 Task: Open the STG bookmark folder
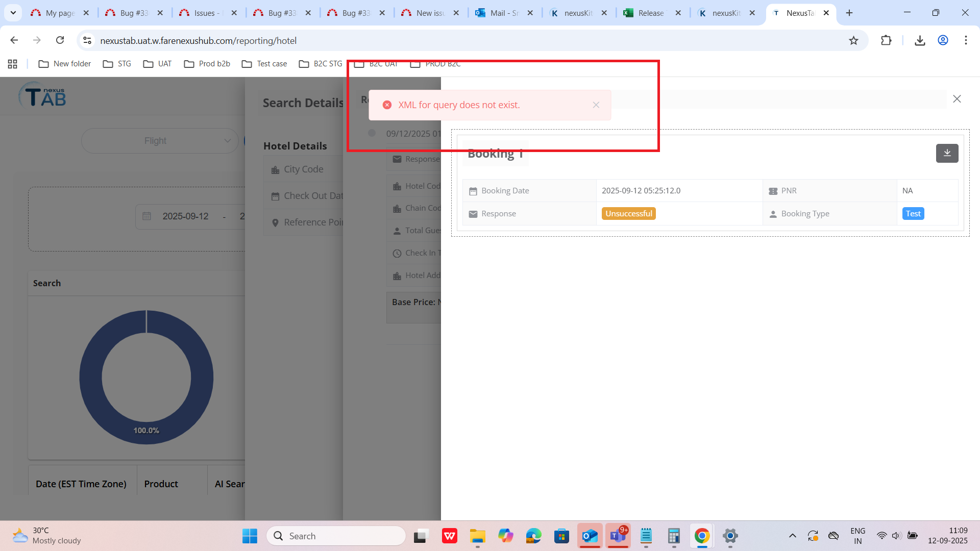tap(117, 64)
